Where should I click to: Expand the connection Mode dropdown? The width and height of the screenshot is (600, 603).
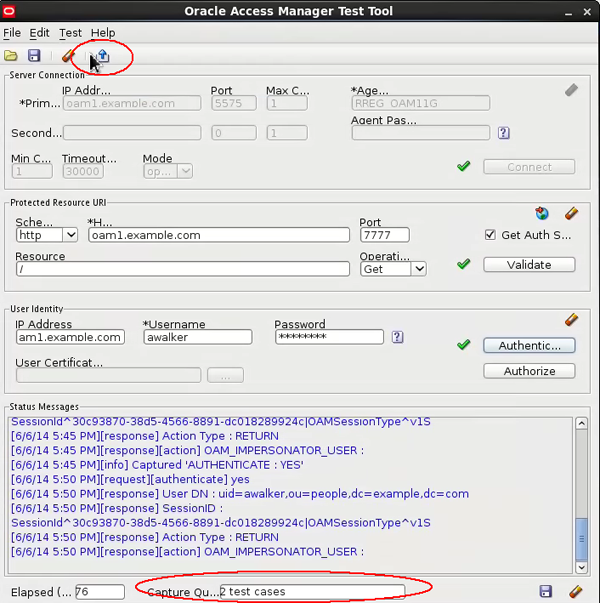pyautogui.click(x=185, y=171)
